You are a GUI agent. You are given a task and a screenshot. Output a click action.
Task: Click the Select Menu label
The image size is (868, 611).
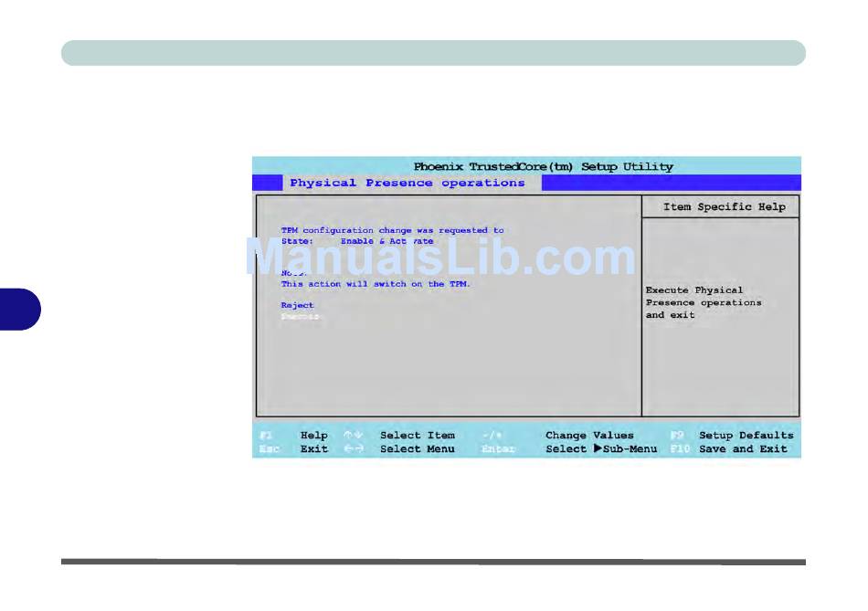coord(418,448)
